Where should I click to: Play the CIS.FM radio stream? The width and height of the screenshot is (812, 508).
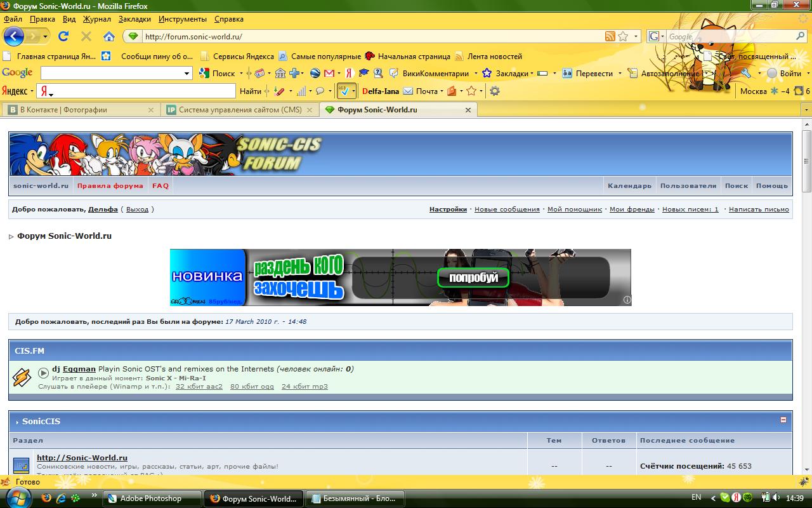(43, 373)
